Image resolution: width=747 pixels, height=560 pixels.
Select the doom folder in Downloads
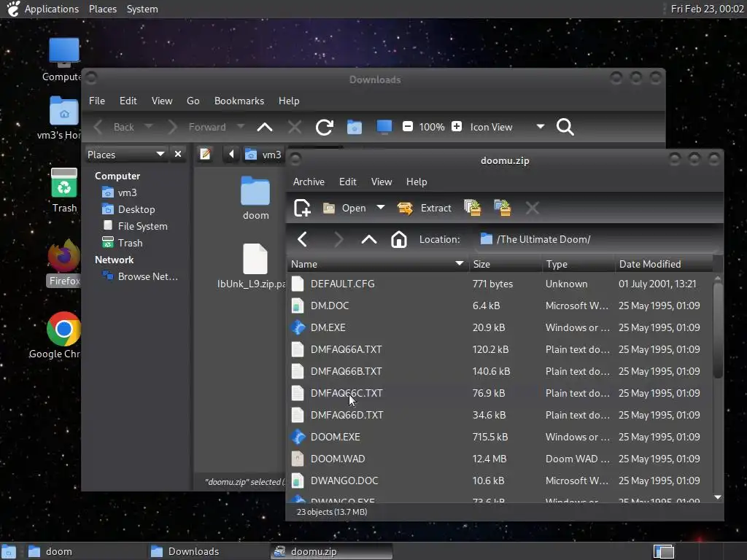[255, 198]
